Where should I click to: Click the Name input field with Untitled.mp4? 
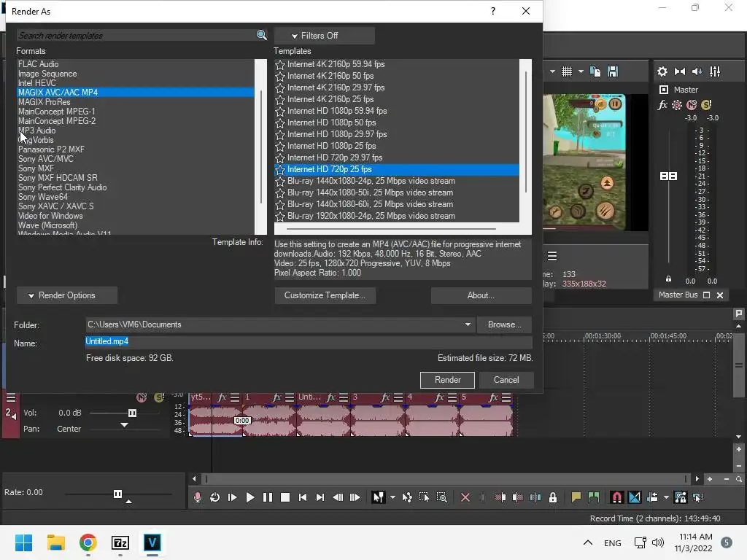309,342
